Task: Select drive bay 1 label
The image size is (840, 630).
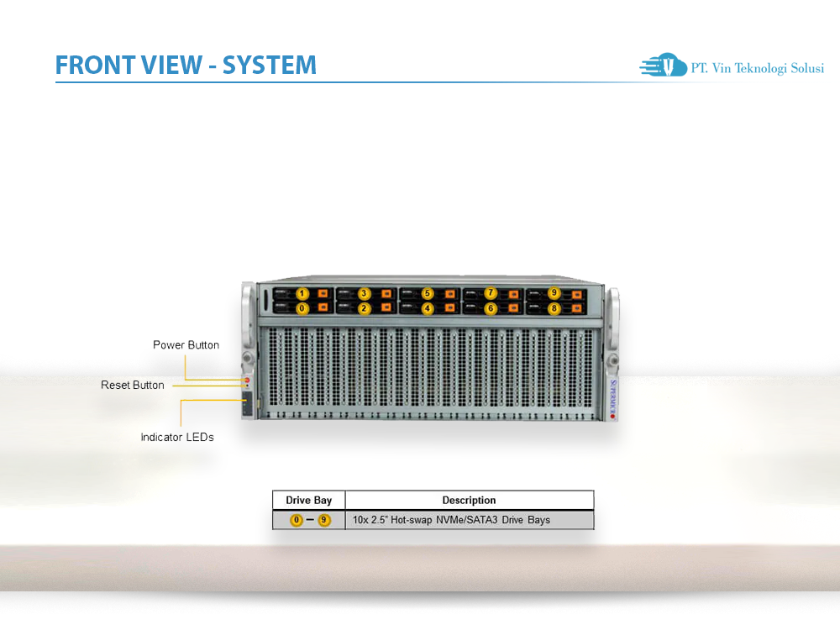Action: [302, 292]
